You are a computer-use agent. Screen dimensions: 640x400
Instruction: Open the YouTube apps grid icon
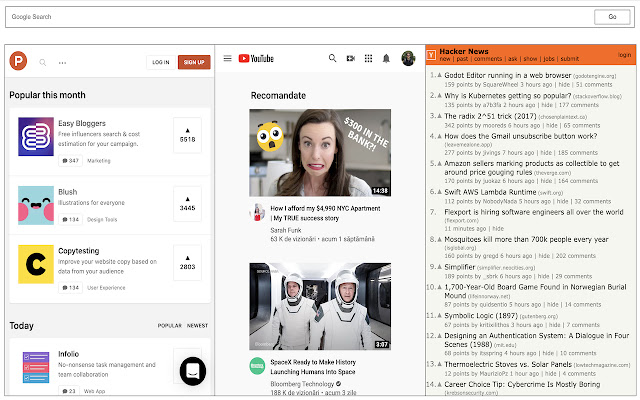(368, 59)
